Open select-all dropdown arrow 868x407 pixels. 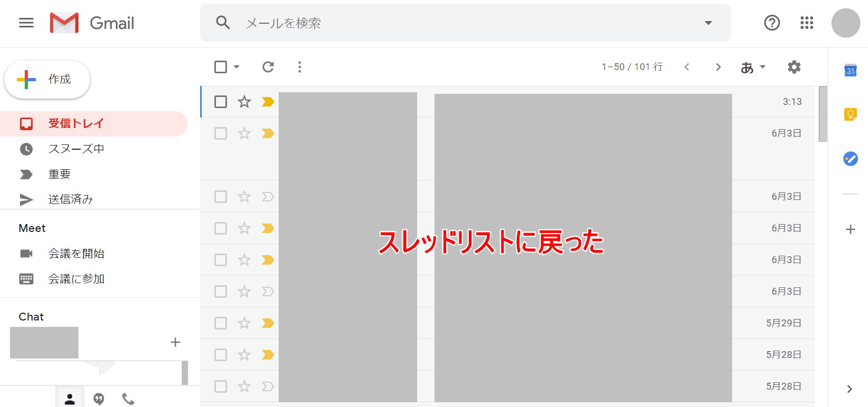(x=236, y=67)
